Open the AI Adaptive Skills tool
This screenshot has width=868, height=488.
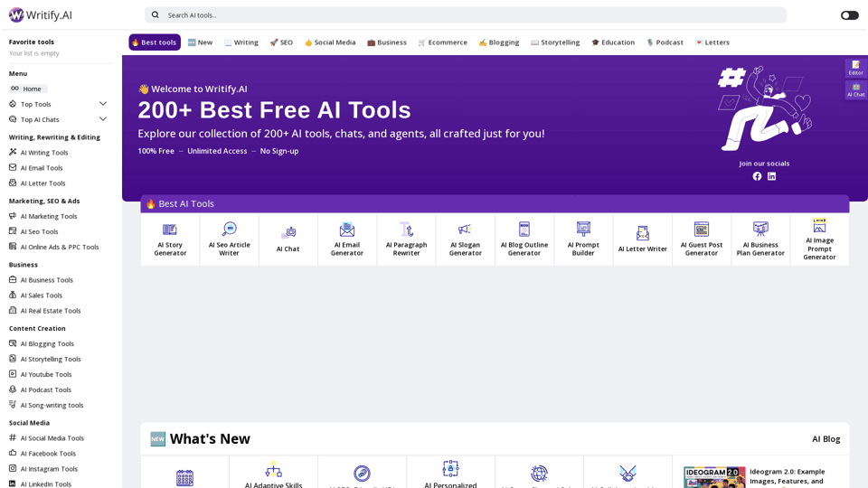pos(273,474)
